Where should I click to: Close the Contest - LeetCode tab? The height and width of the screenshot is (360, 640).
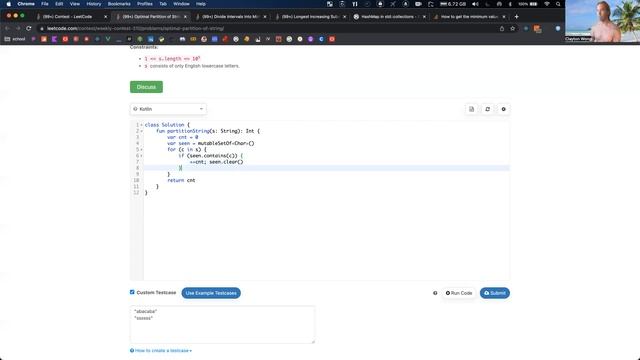tap(105, 17)
